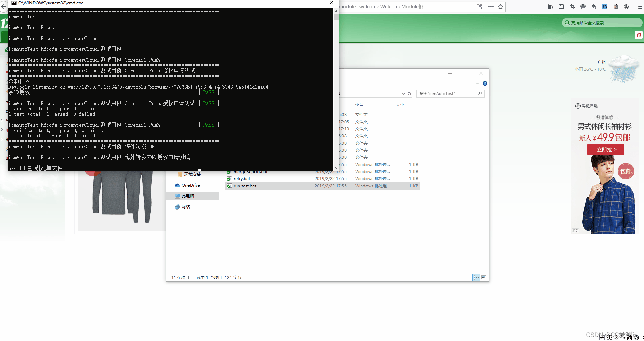Image resolution: width=644 pixels, height=341 pixels.
Task: Open the browser hamburger menu
Action: click(x=640, y=7)
